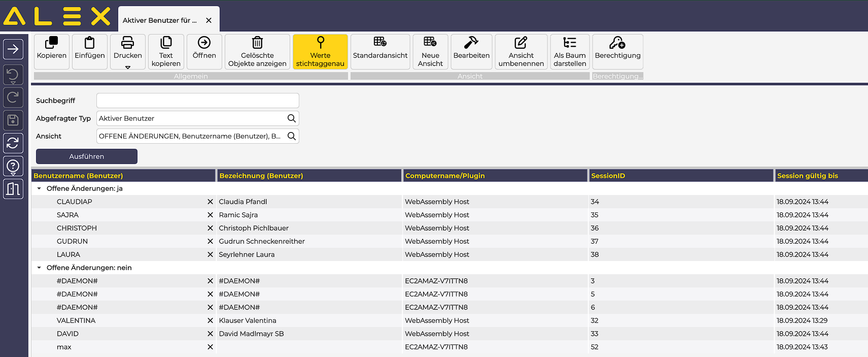Collapse the 'Offene Änderungen: ja' group
This screenshot has width=868, height=357.
39,188
